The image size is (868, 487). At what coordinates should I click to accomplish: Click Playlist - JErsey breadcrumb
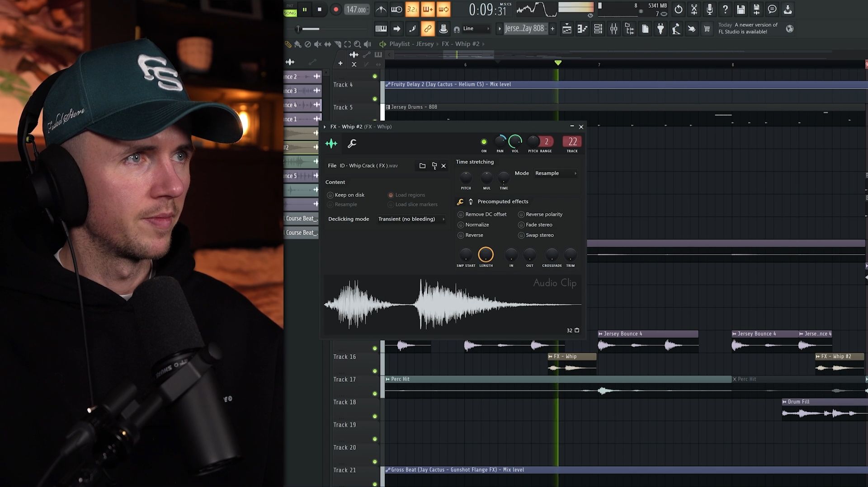coord(411,44)
